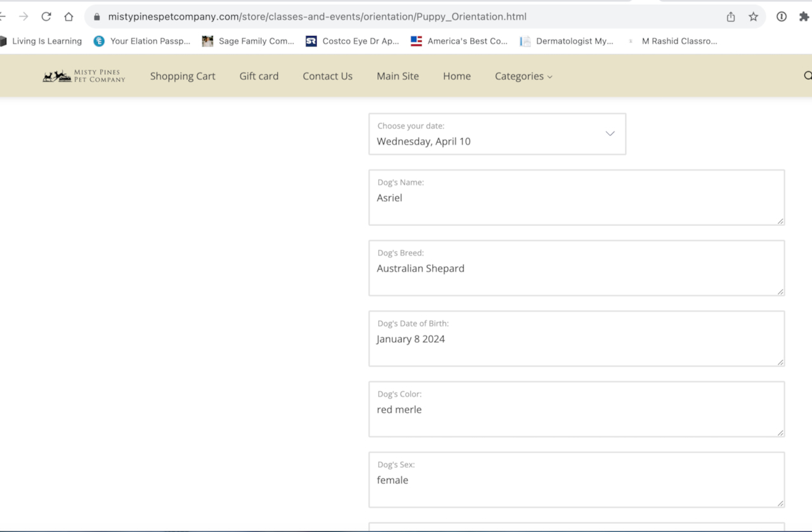Click the site search magnifier icon
The image size is (812, 532).
[808, 76]
